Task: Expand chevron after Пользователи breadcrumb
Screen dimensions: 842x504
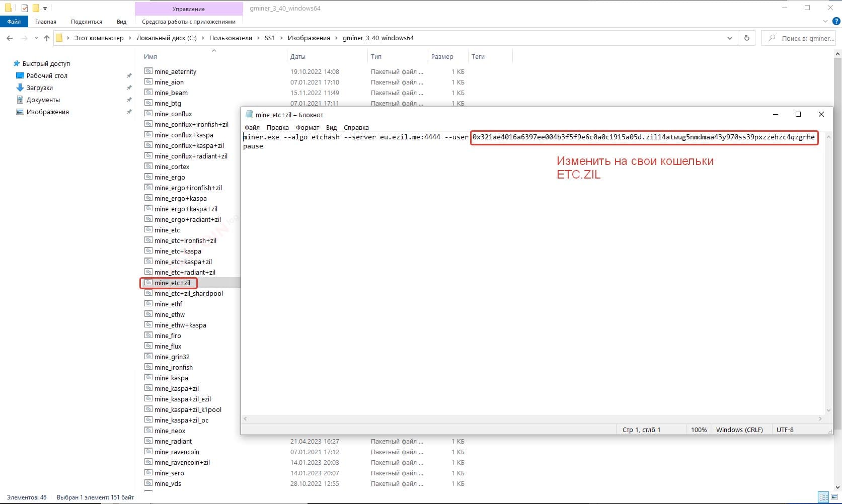Action: 258,38
